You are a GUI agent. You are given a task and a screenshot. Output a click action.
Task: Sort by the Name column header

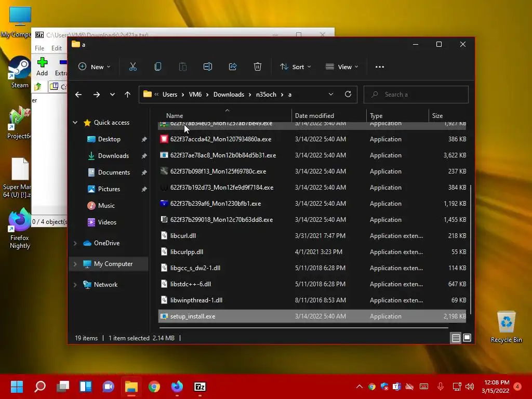point(224,116)
